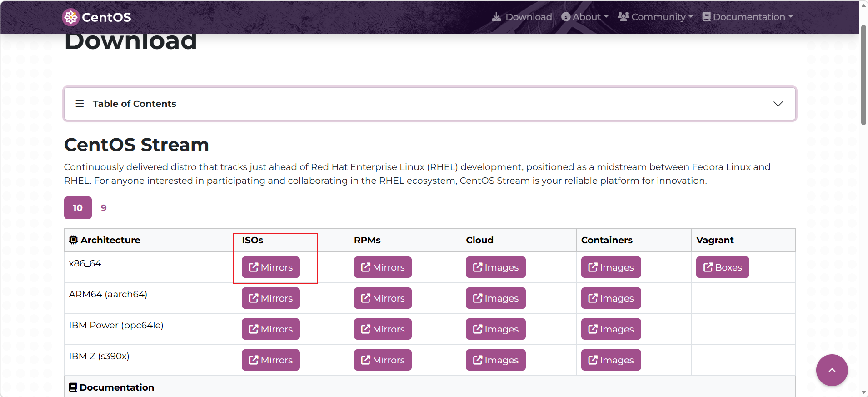Open IBM Power Containers Images button
This screenshot has height=397, width=868.
tap(611, 329)
